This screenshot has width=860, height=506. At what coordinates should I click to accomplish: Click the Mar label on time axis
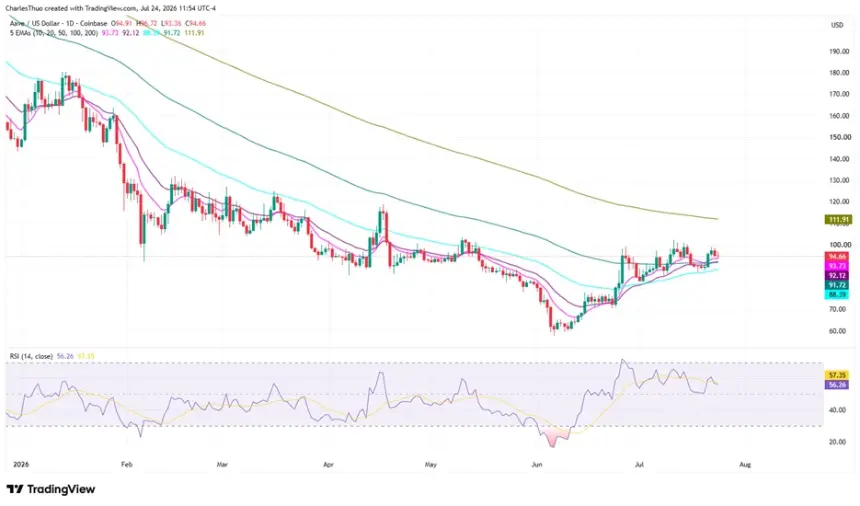pos(222,465)
